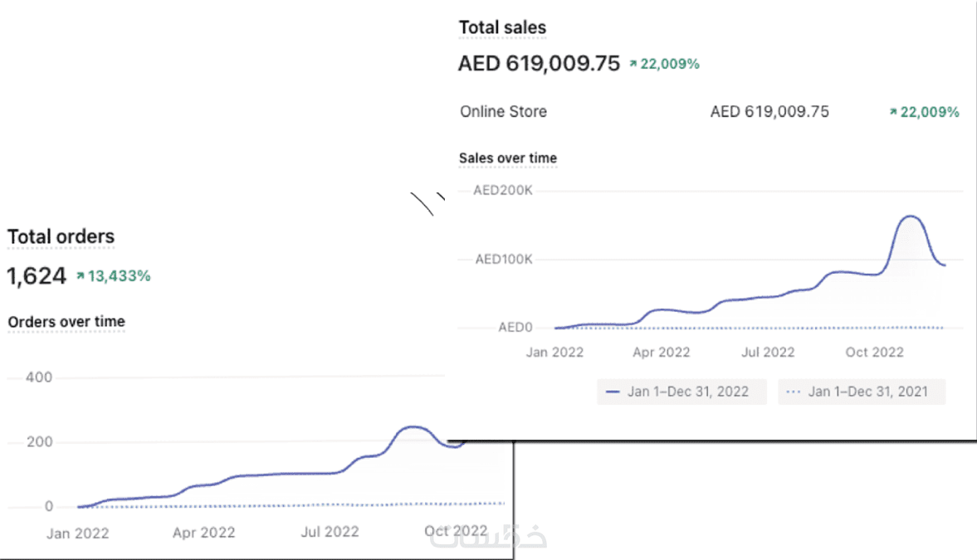
Task: Click the AED 619,009.75 total sales figure
Action: 539,63
